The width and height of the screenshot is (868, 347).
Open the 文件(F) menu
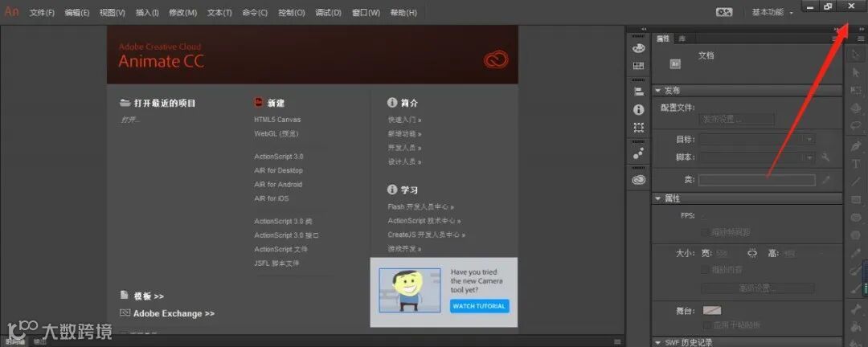[42, 12]
